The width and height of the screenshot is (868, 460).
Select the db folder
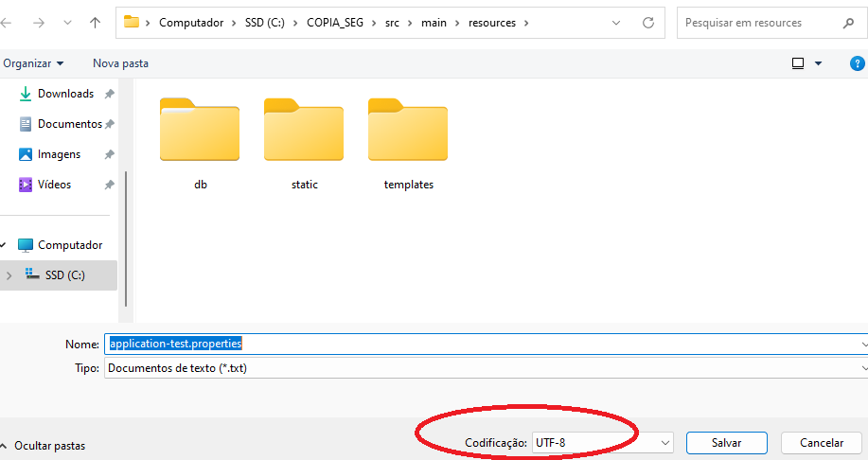pos(200,144)
